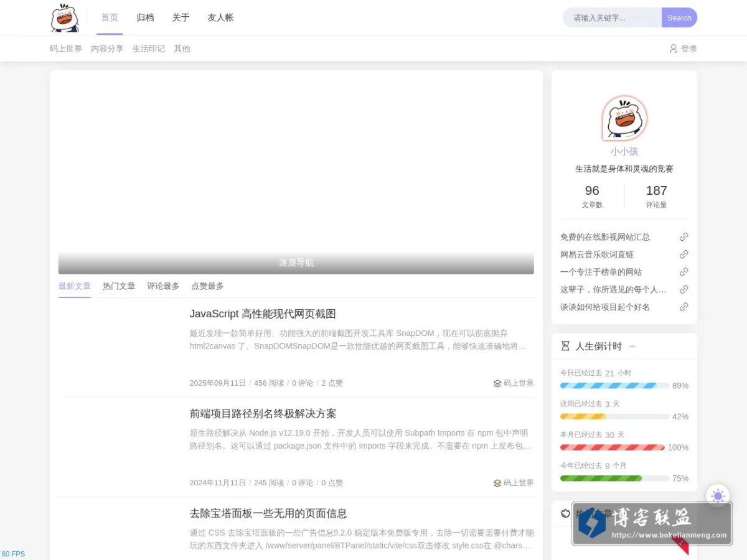Click the 生活就是身体和灵魂的竞赛 motto

click(x=624, y=169)
